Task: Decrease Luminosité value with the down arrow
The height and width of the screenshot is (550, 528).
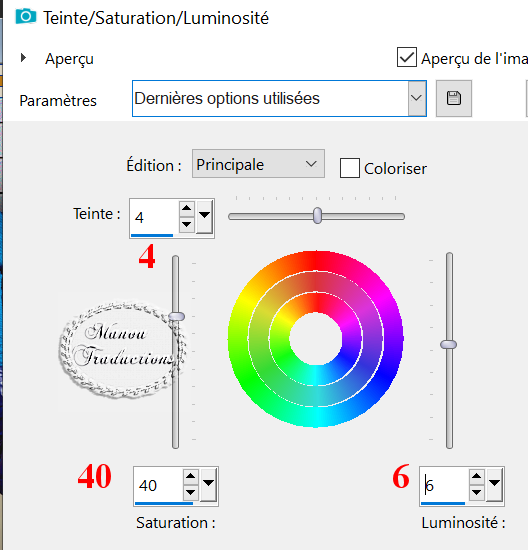Action: pos(476,492)
